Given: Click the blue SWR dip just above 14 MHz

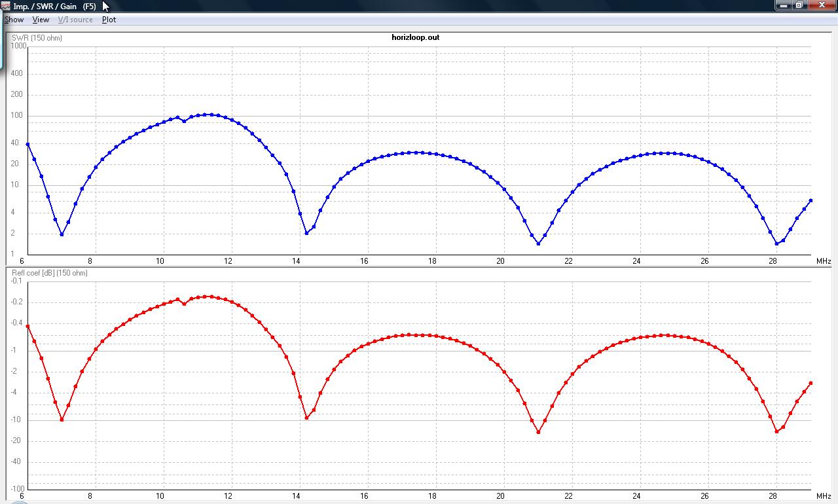Looking at the screenshot, I should (x=306, y=233).
